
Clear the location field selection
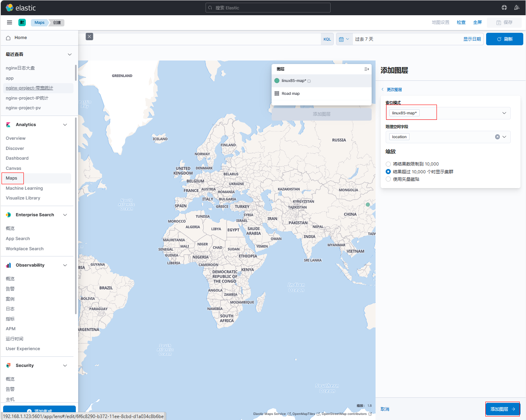pos(497,137)
